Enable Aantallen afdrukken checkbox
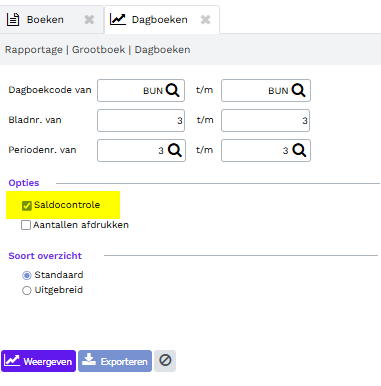 click(26, 225)
